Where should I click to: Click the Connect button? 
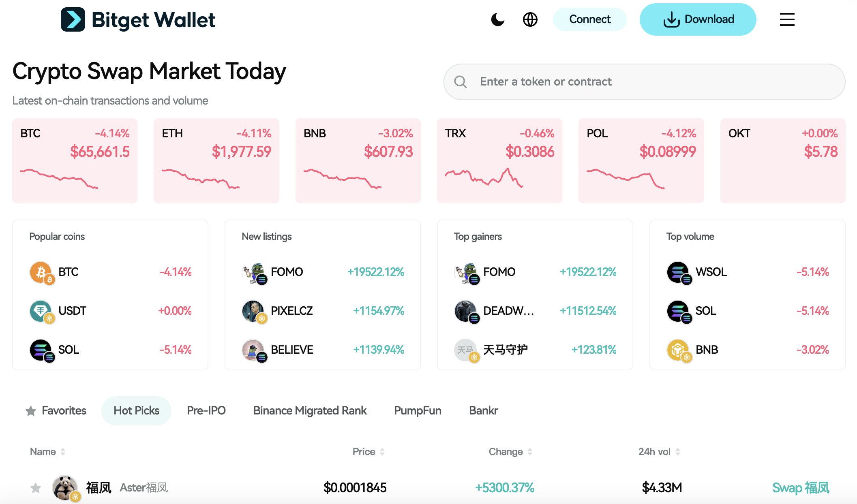[x=589, y=19]
